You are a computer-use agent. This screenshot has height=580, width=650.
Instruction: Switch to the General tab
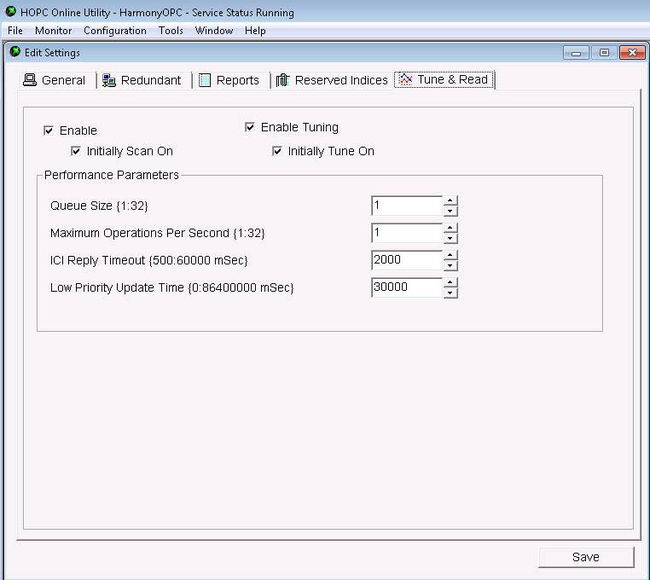pyautogui.click(x=55, y=80)
